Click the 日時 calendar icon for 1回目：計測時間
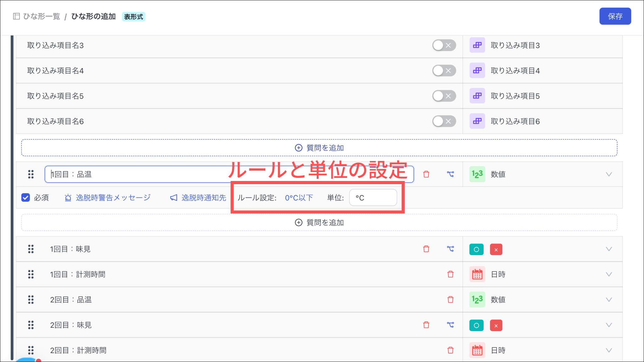This screenshot has width=644, height=362. pos(477,274)
